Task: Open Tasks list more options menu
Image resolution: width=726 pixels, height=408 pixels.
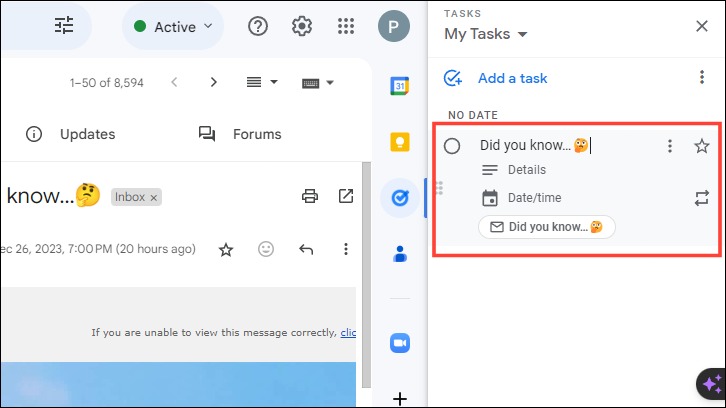Action: pos(702,77)
